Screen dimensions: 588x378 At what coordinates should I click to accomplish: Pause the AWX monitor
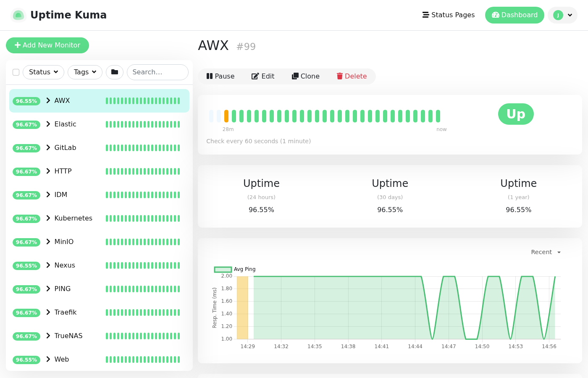coord(220,76)
